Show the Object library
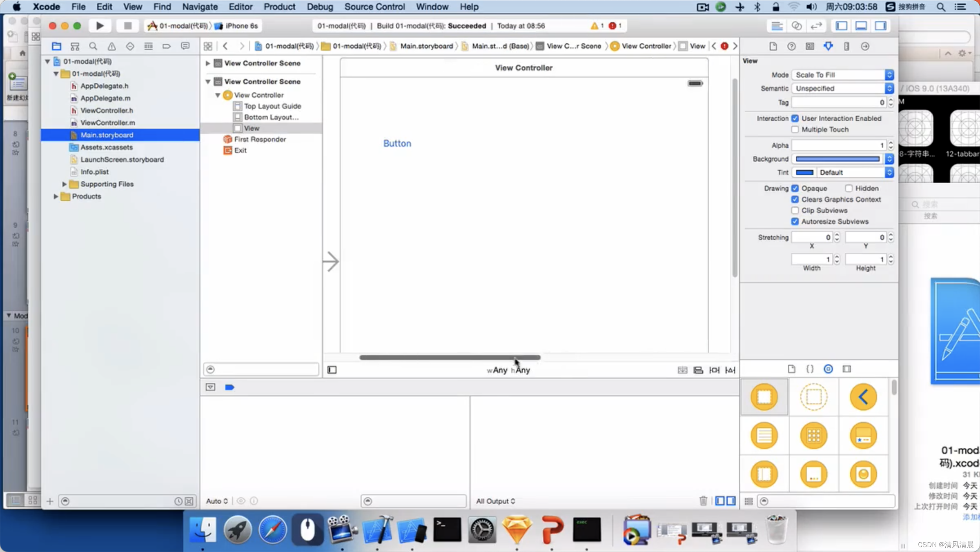Image resolution: width=980 pixels, height=552 pixels. [x=828, y=369]
